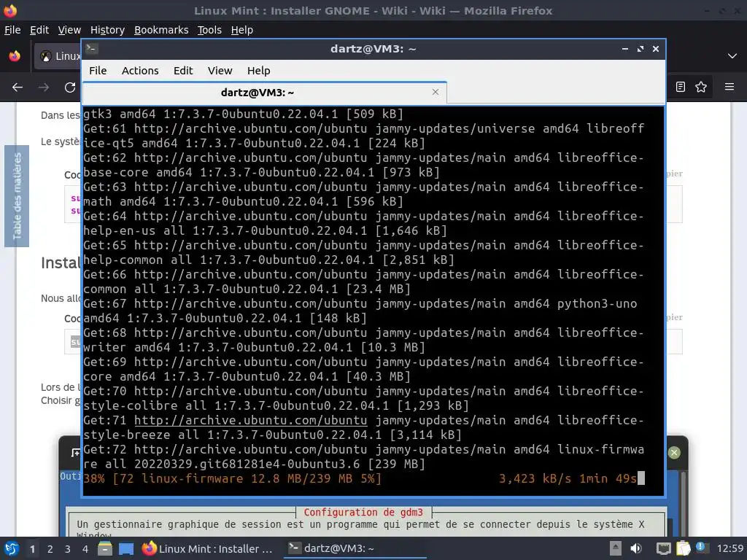Switch to the dartz@VM3 terminal taskbar entry
747x560 pixels.
355,548
